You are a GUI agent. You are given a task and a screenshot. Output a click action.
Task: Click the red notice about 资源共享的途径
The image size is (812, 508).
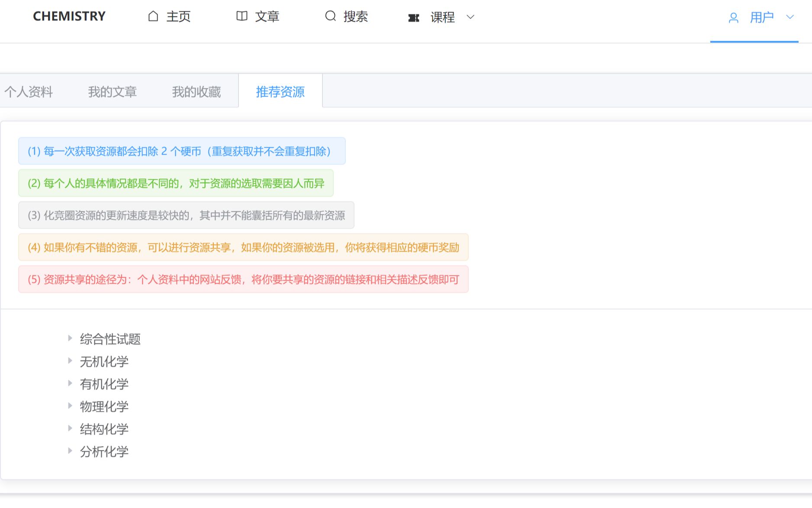click(243, 279)
